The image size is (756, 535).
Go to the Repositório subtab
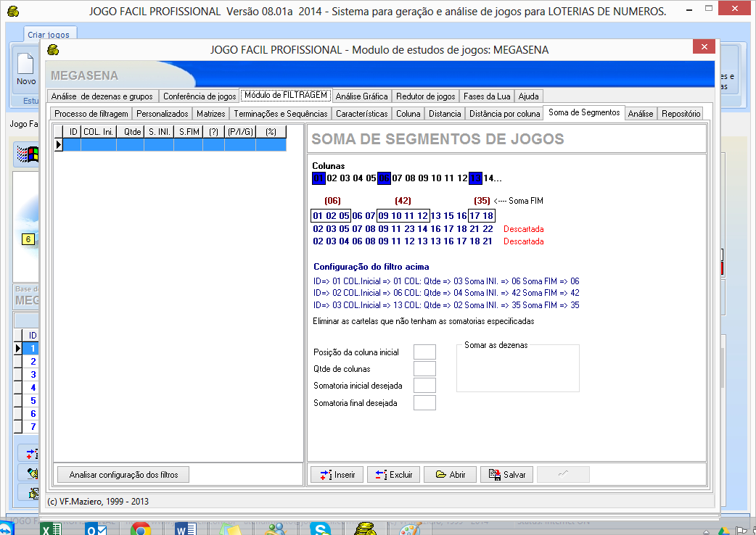(x=681, y=114)
